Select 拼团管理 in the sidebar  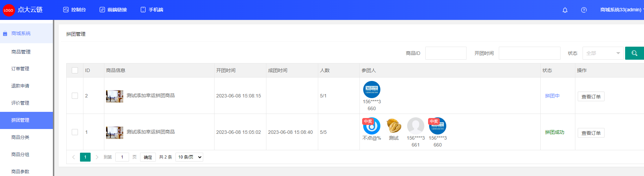coord(26,120)
